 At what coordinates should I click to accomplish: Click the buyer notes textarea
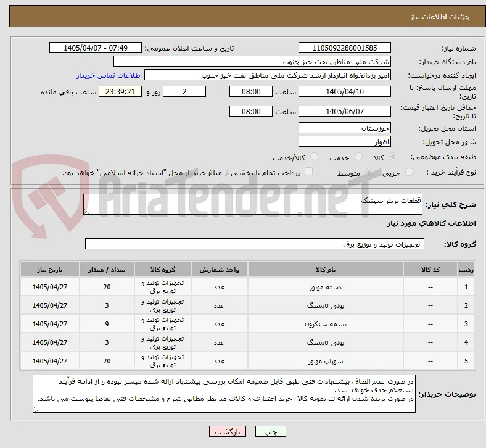coord(224,394)
